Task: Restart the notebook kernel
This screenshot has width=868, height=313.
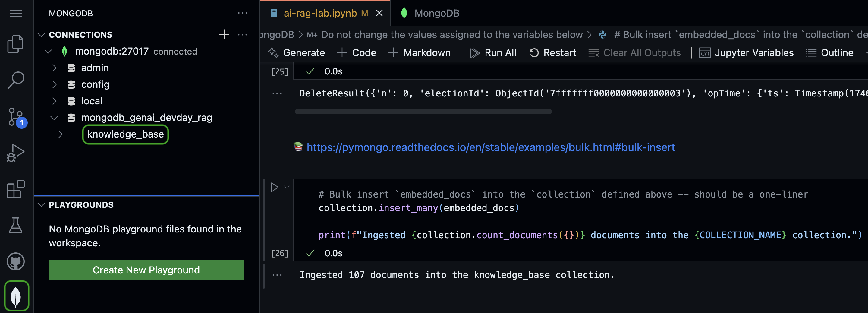Action: (x=553, y=53)
